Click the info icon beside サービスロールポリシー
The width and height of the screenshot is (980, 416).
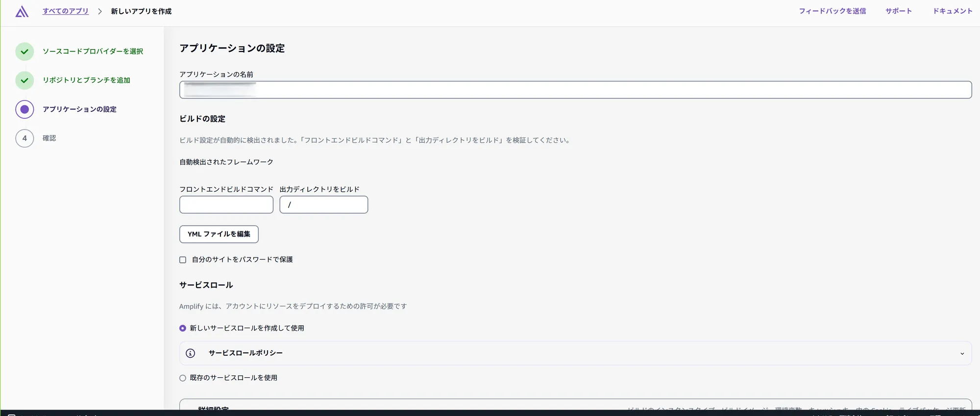tap(191, 353)
